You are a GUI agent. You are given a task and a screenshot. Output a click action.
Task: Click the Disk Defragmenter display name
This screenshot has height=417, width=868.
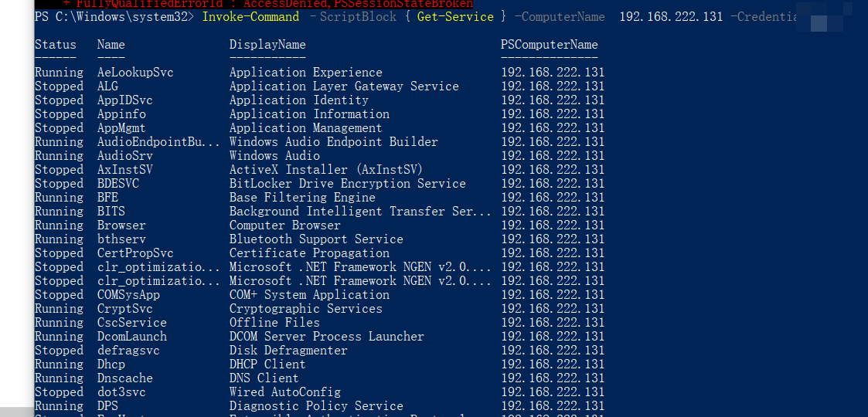pos(288,351)
